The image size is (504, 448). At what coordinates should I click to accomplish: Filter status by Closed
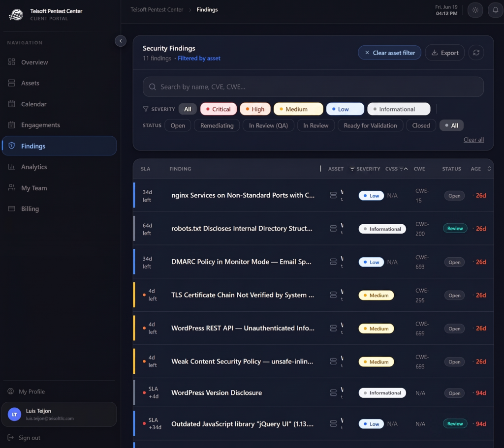point(421,125)
